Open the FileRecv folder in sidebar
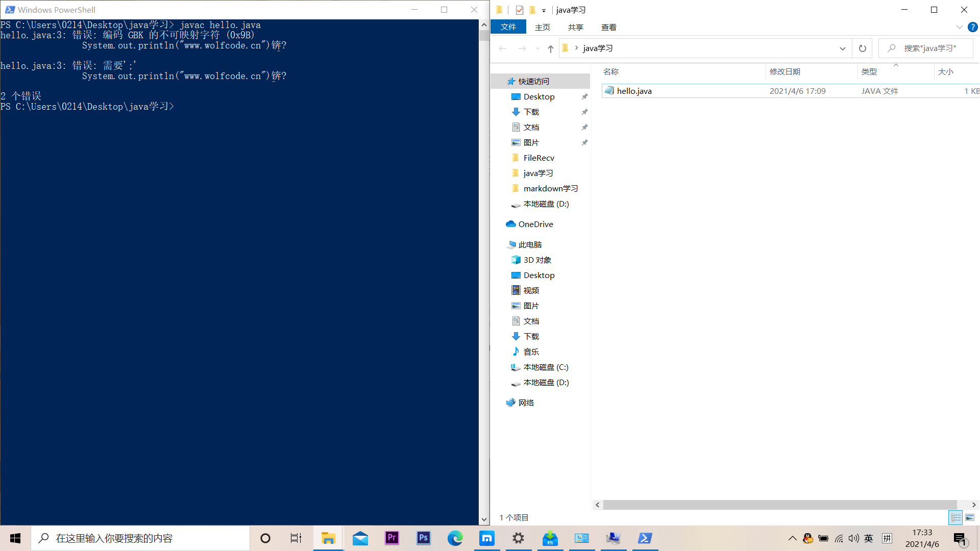980x551 pixels. (538, 158)
